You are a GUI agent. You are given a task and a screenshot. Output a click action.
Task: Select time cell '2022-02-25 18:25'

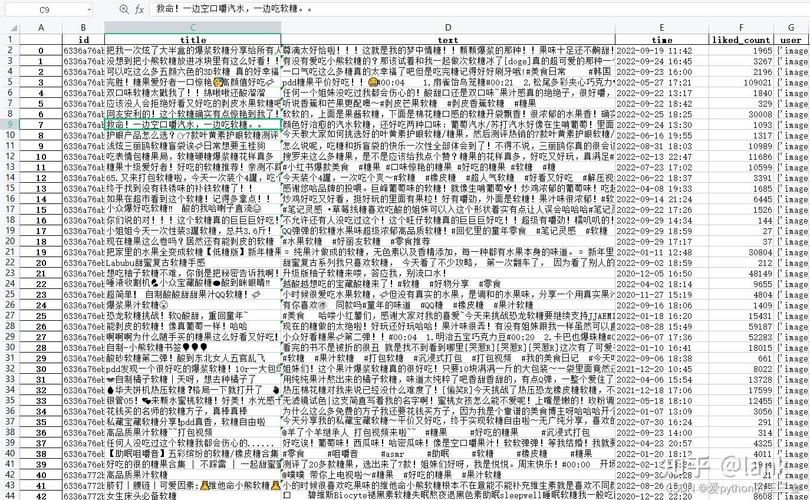point(662,114)
